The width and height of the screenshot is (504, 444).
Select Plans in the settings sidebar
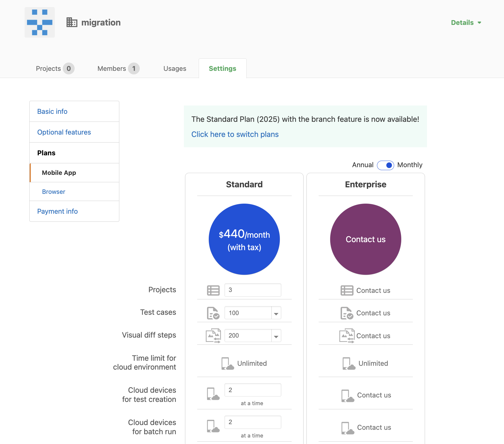[74, 153]
